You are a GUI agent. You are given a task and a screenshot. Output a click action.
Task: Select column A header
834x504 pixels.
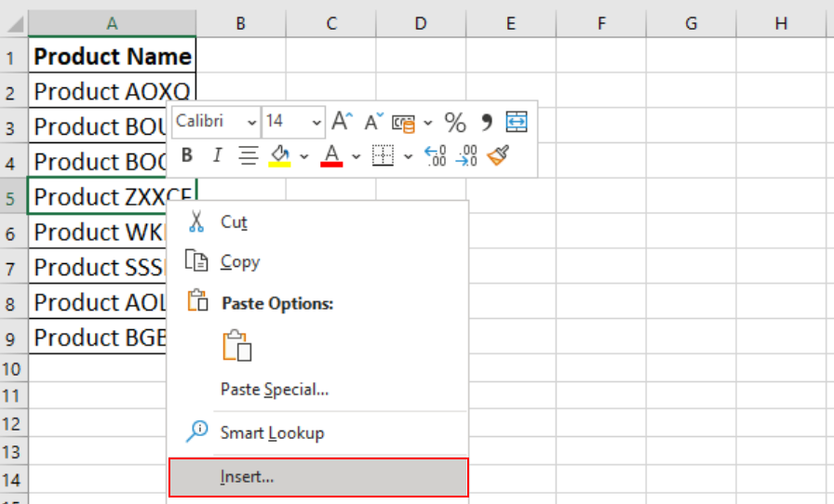click(x=113, y=23)
